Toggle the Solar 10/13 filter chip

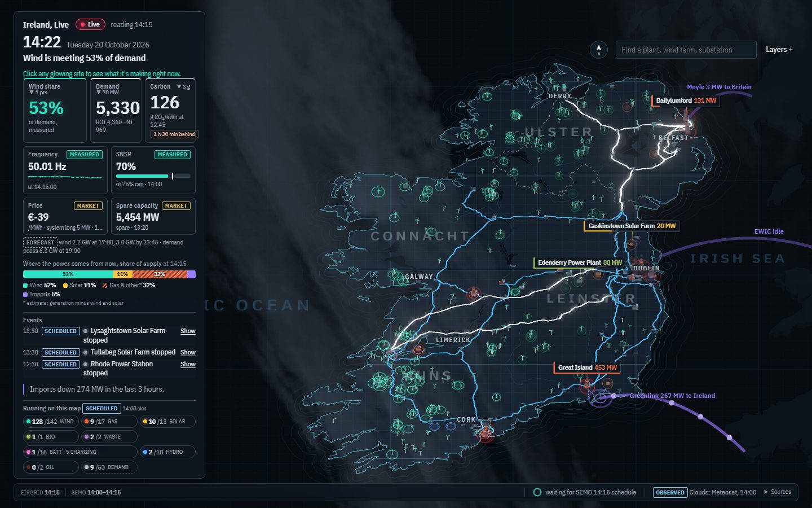(x=167, y=422)
